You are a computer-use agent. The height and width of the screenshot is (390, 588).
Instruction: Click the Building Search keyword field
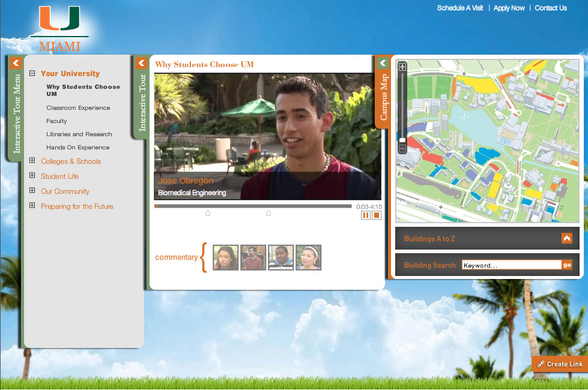pos(511,265)
